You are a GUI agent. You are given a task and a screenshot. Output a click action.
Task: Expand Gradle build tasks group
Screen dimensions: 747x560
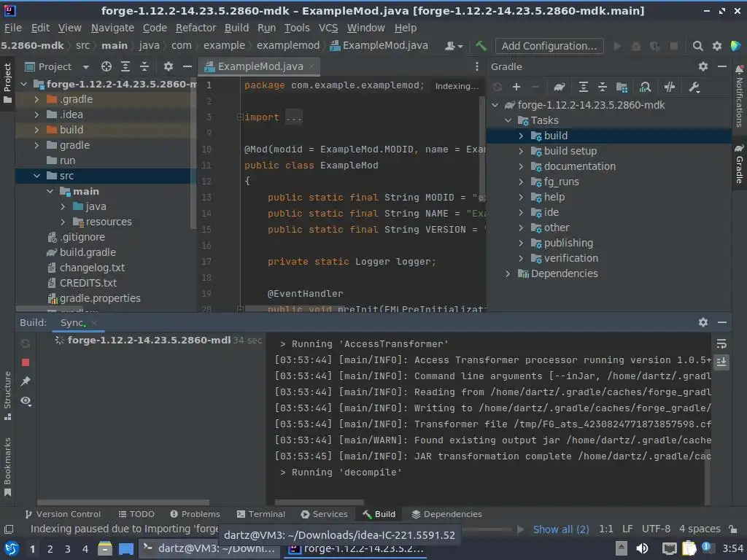521,136
